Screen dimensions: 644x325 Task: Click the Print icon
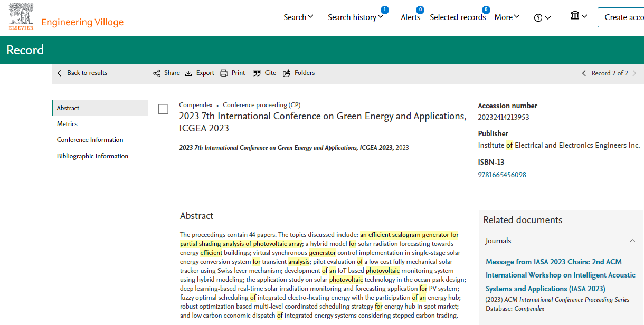coord(224,73)
